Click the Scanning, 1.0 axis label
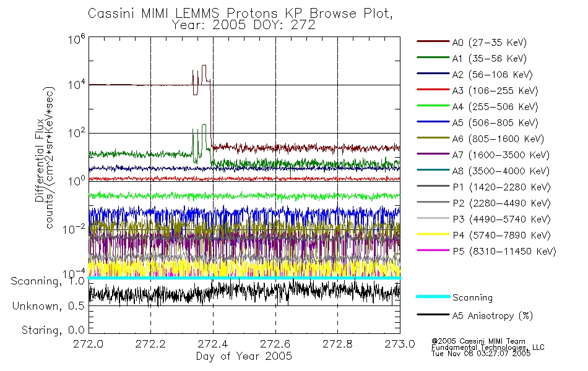This screenshot has height=371, width=588. tap(48, 281)
